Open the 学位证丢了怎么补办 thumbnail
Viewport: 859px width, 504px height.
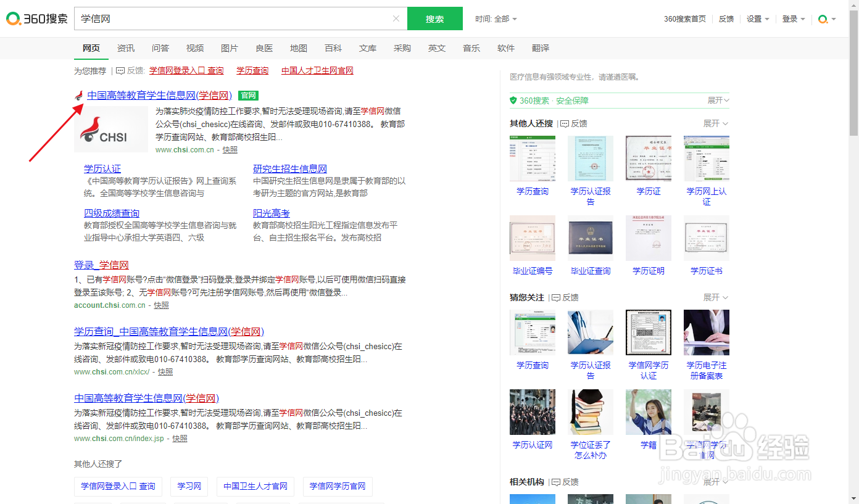point(591,412)
